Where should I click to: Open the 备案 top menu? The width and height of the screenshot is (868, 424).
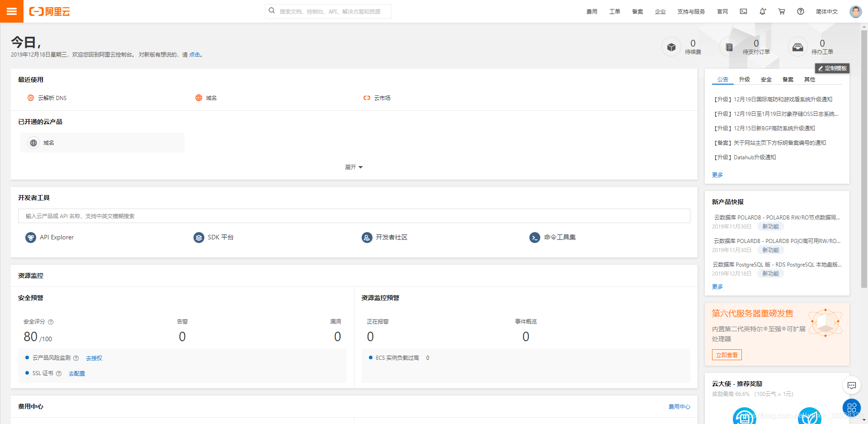637,11
